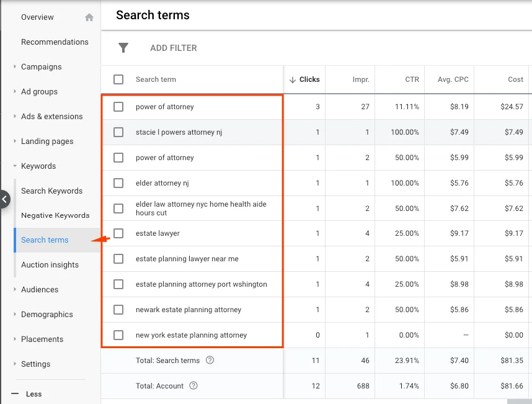Go to Auction insights

50,265
